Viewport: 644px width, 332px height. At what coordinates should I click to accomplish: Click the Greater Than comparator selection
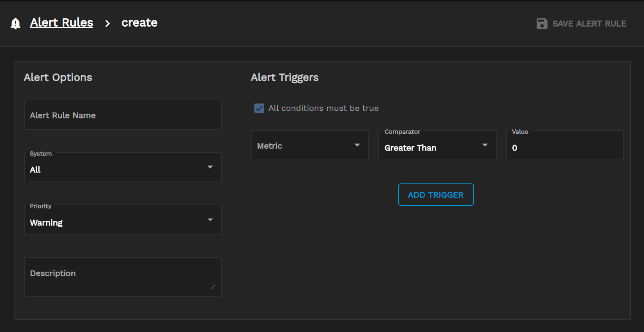410,148
